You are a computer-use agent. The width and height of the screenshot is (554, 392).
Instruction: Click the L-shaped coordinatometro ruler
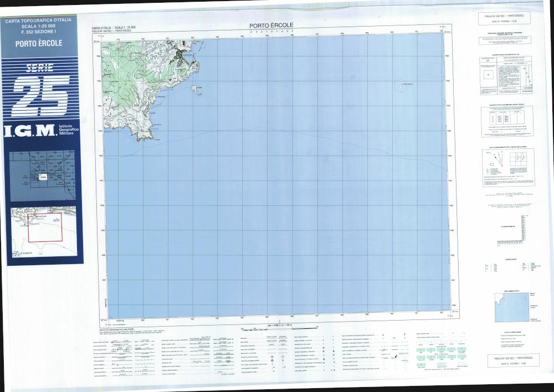(511, 230)
